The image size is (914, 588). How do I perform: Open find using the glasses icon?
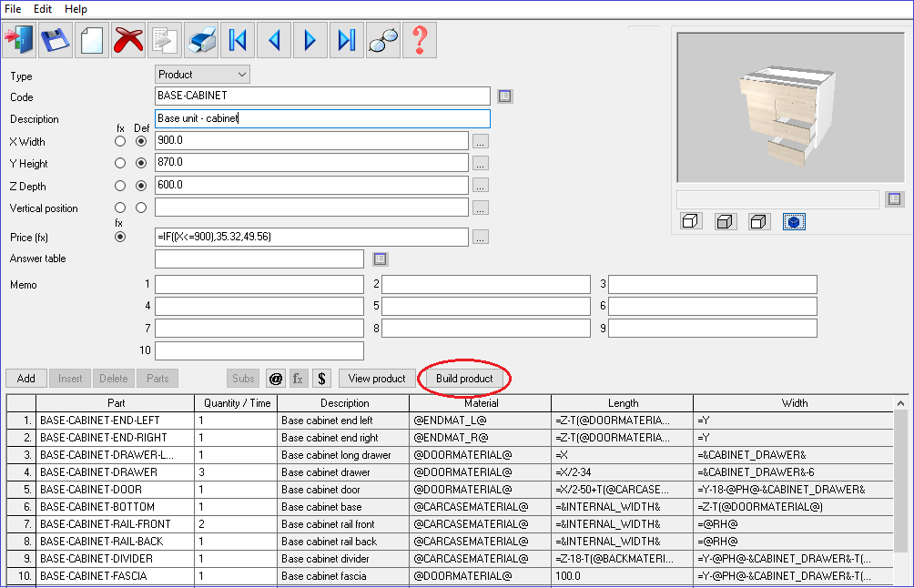pos(383,40)
